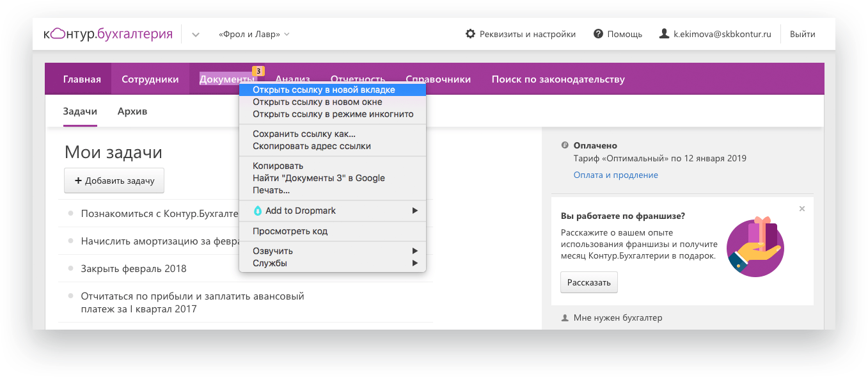The height and width of the screenshot is (377, 868).
Task: Click the Добавить задачу button
Action: point(114,180)
